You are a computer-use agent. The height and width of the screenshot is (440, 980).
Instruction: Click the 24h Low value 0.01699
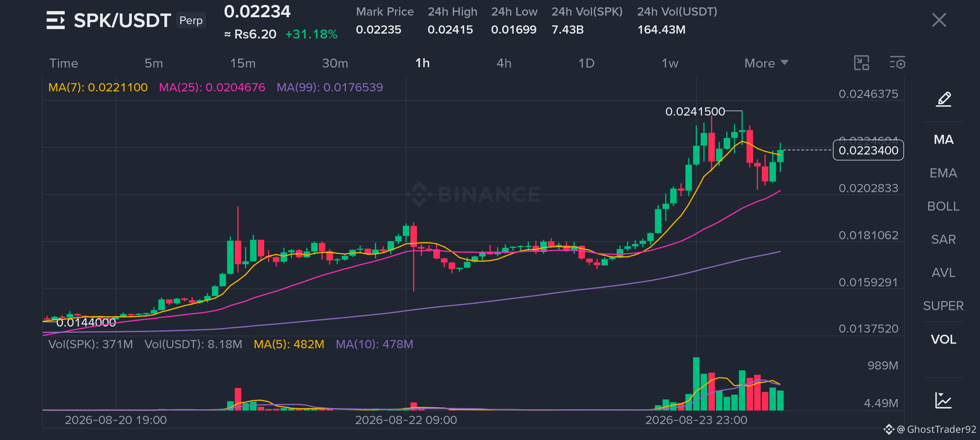[x=514, y=29]
